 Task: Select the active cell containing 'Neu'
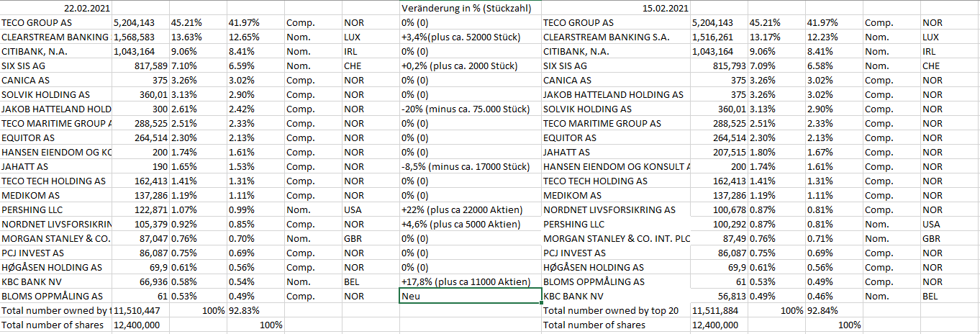tap(470, 296)
